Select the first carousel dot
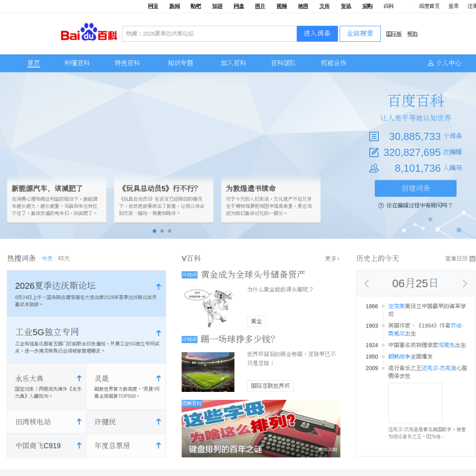The image size is (476, 476). [154, 231]
